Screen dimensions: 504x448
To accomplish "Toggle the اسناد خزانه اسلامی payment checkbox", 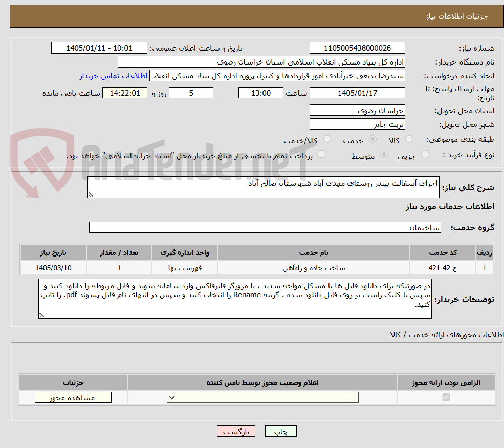I will (x=321, y=154).
